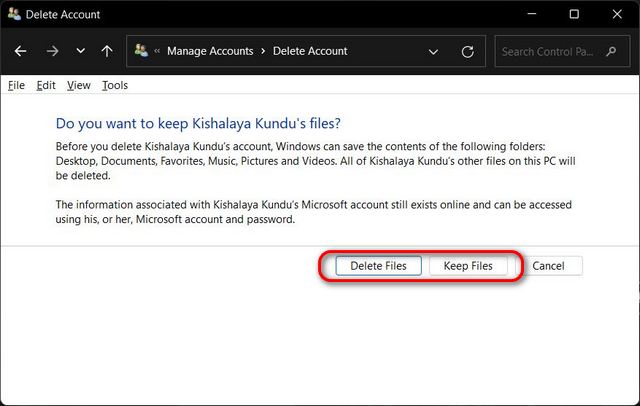Click the Delete Account title bar icon
Viewport: 640px width, 406px height.
pyautogui.click(x=14, y=14)
